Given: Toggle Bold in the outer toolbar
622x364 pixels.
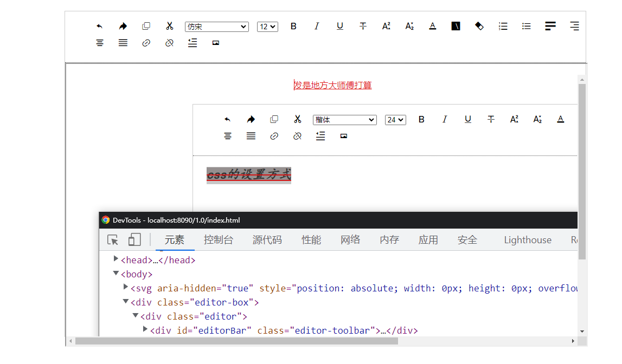Looking at the screenshot, I should click(x=293, y=26).
